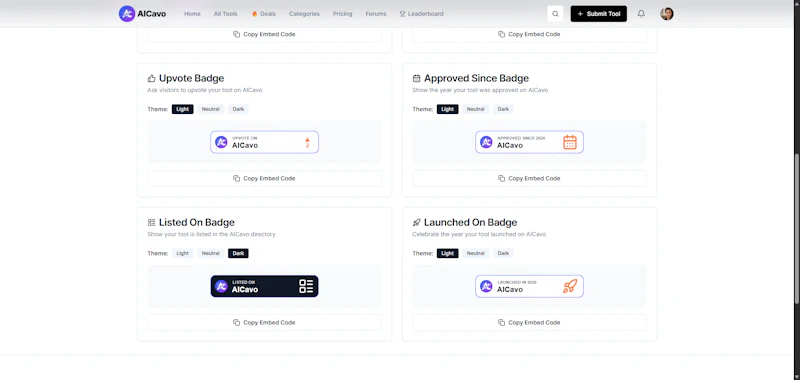
Task: Click the 'Launched On Badge' heading text
Action: (x=470, y=222)
